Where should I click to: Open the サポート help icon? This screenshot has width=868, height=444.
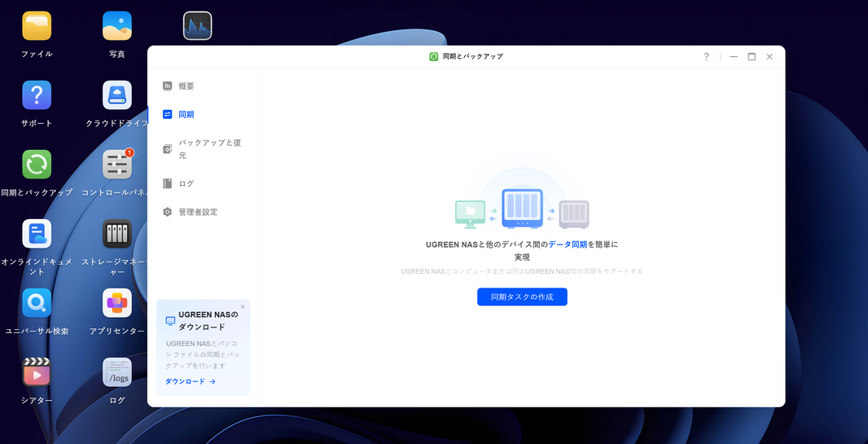click(37, 95)
